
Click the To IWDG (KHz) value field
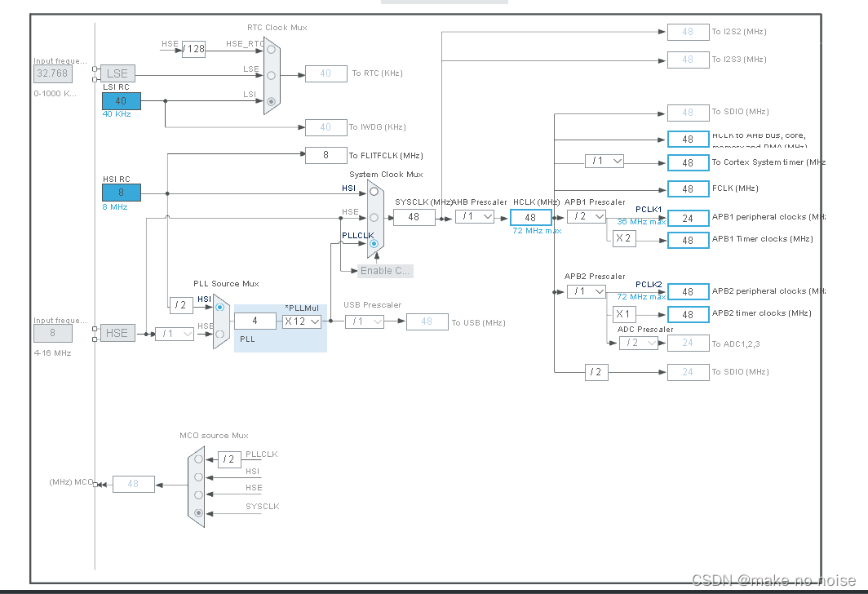pyautogui.click(x=326, y=127)
